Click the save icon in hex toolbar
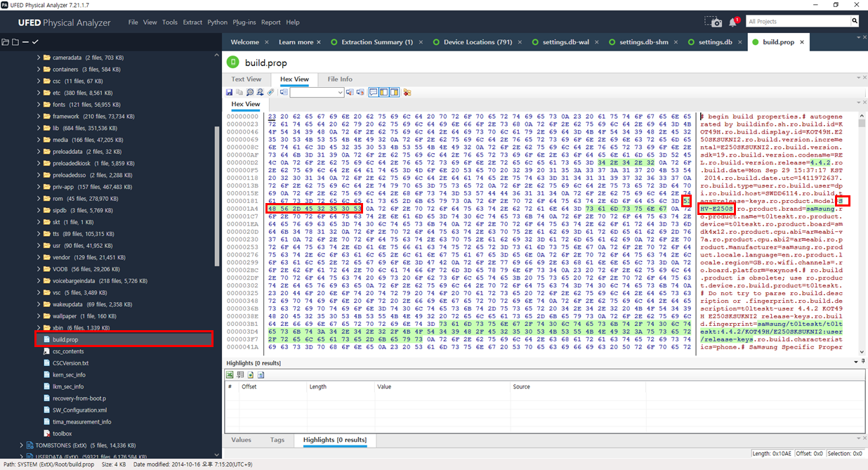This screenshot has width=868, height=470. coord(229,92)
